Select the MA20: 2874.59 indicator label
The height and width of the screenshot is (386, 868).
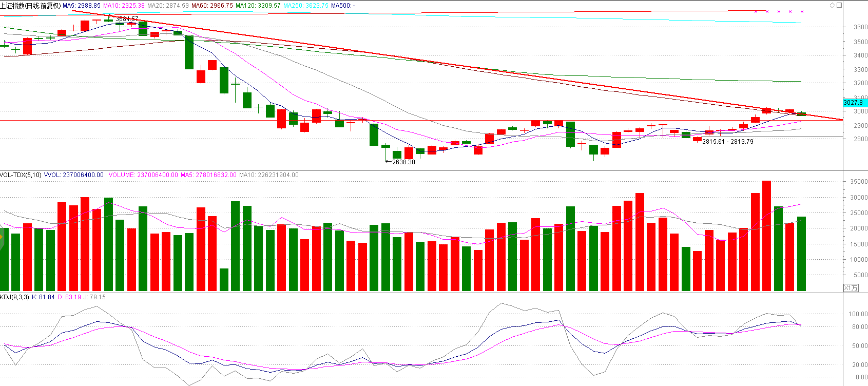pyautogui.click(x=168, y=6)
